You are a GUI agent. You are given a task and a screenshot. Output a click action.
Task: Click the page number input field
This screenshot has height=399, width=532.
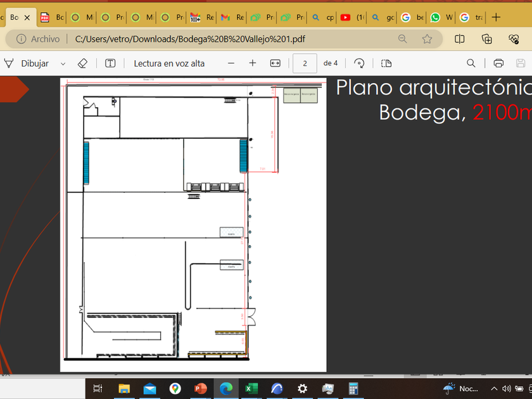305,63
